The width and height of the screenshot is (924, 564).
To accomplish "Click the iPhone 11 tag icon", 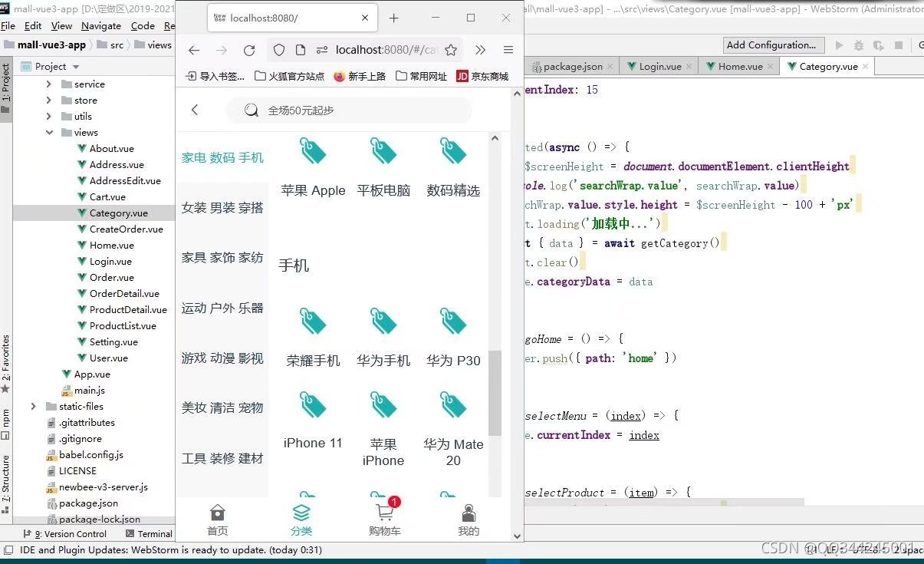I will coord(313,404).
